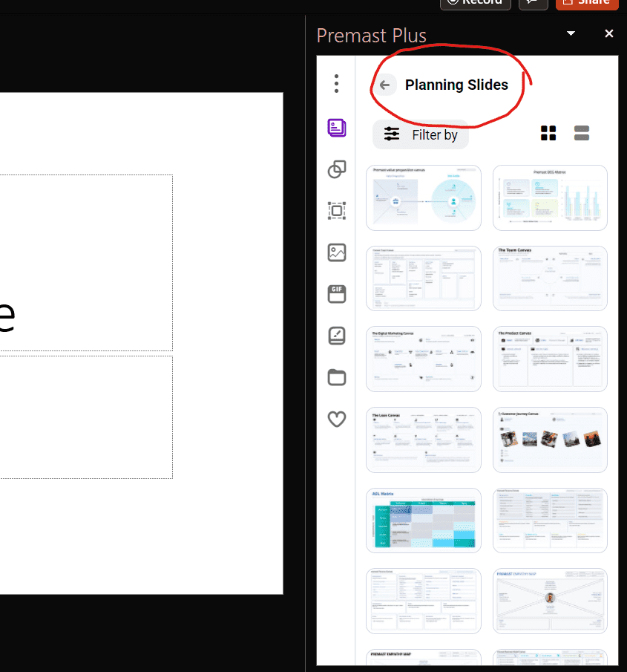Click the images panel icon
Image resolution: width=627 pixels, height=672 pixels.
click(336, 252)
